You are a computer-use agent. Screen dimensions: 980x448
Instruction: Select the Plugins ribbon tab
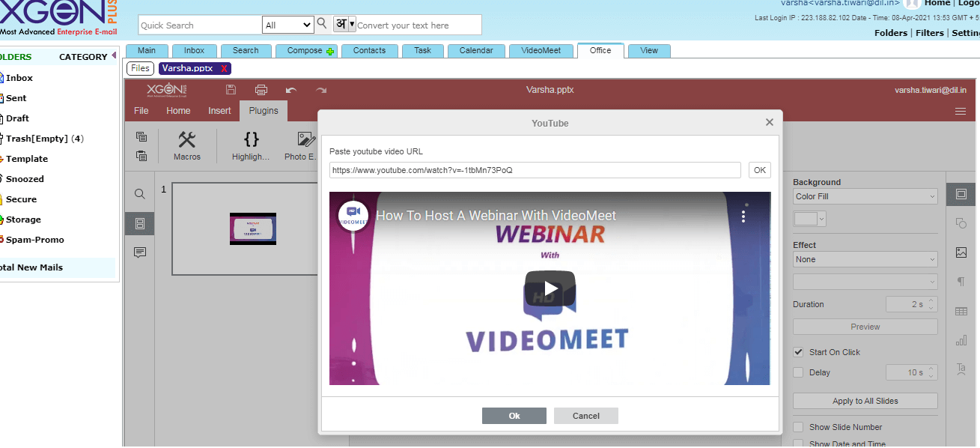point(264,111)
